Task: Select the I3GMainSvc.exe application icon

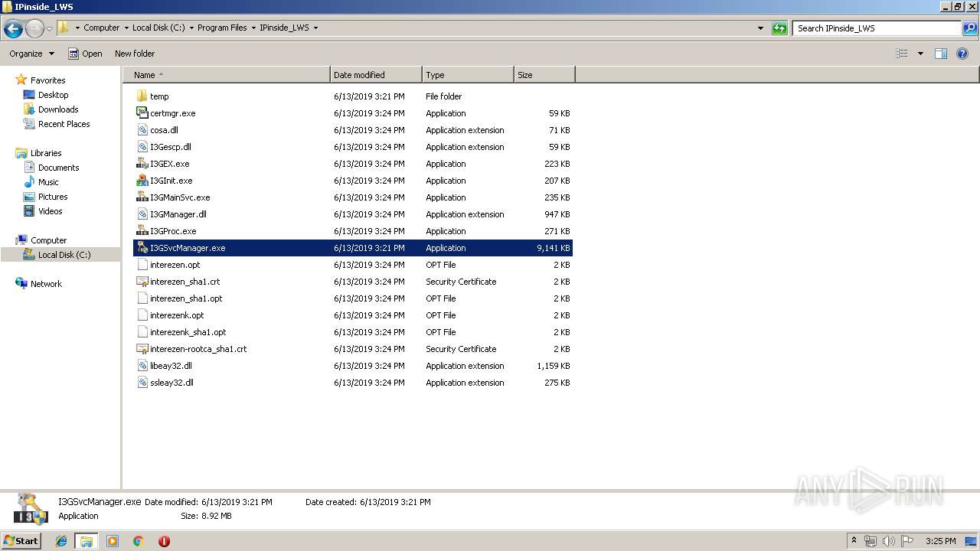Action: pos(142,197)
